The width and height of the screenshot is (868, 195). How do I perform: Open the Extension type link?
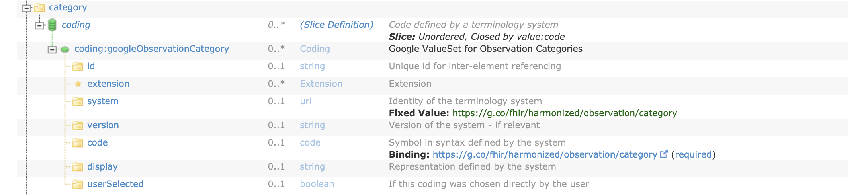pos(321,84)
